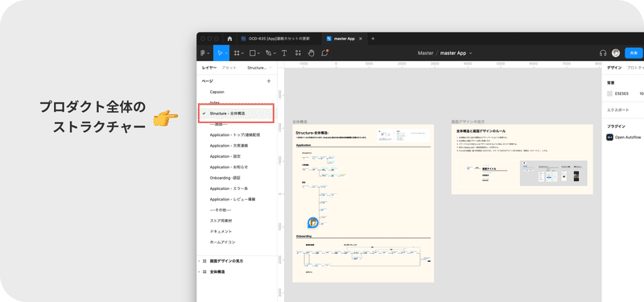The width and height of the screenshot is (644, 302).
Task: Expand the 画面デザインの見方 layer
Action: coord(199,261)
